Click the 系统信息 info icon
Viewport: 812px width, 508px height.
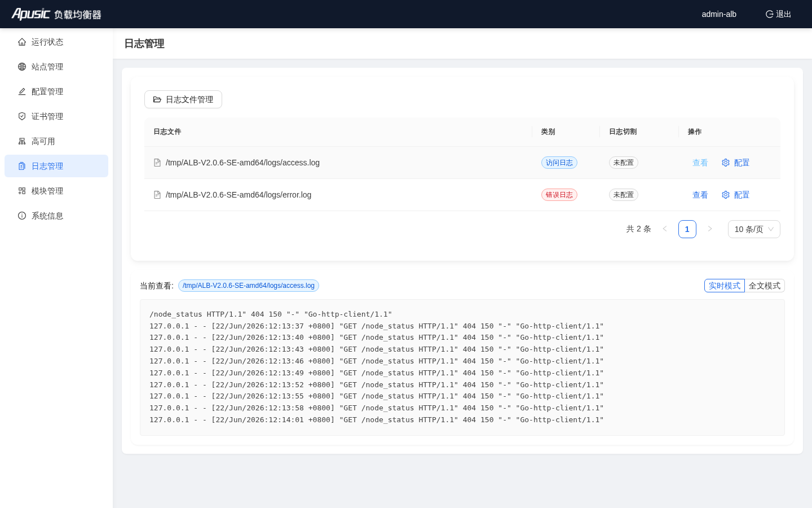(22, 216)
